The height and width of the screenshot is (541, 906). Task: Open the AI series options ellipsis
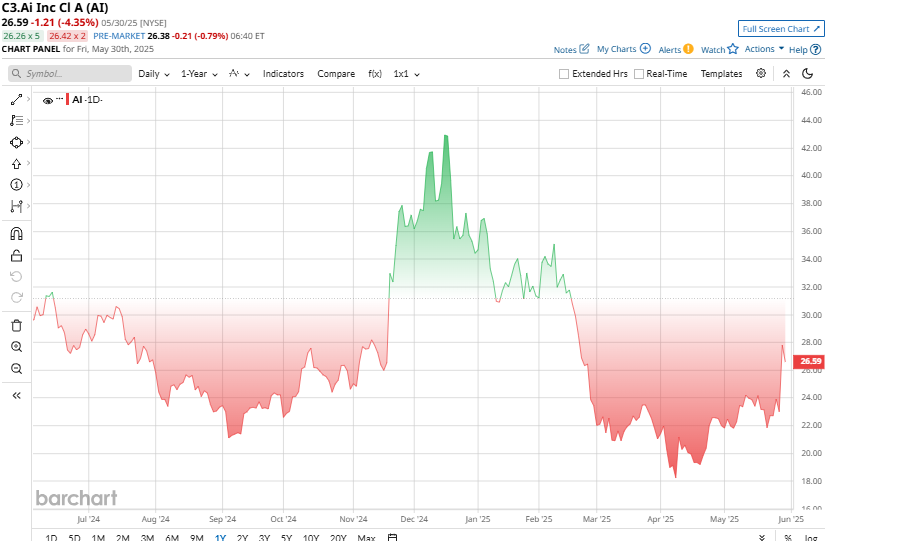60,99
